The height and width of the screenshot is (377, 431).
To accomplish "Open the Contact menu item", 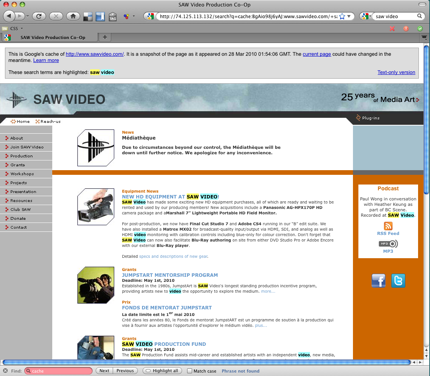I will tap(26, 227).
